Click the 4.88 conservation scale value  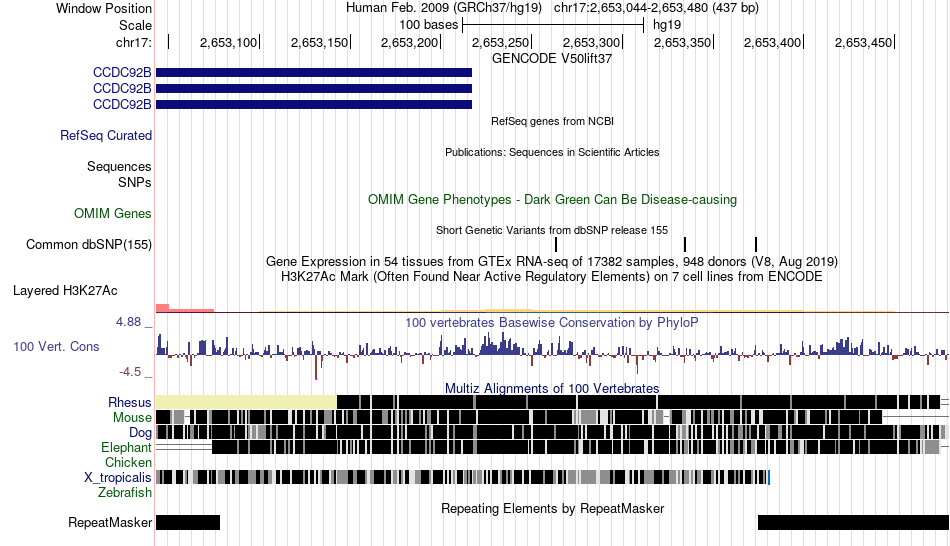coord(128,322)
